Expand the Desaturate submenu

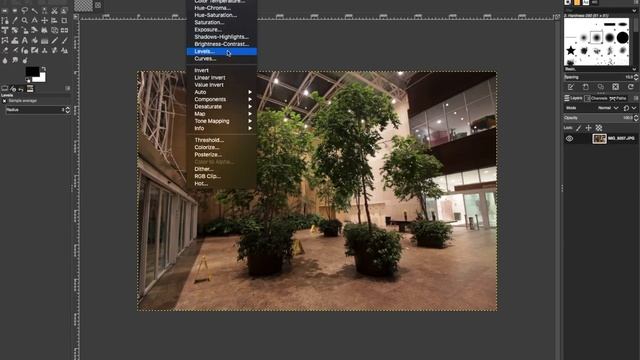pyautogui.click(x=222, y=107)
